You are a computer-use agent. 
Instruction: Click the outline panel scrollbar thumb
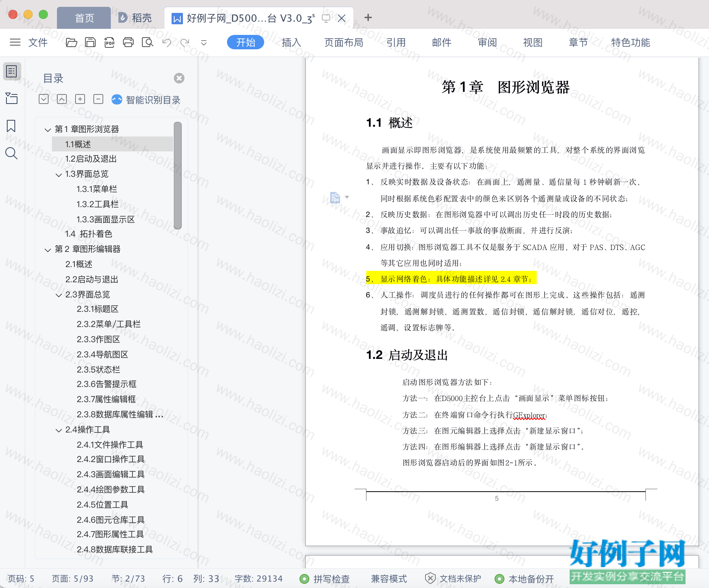click(177, 176)
